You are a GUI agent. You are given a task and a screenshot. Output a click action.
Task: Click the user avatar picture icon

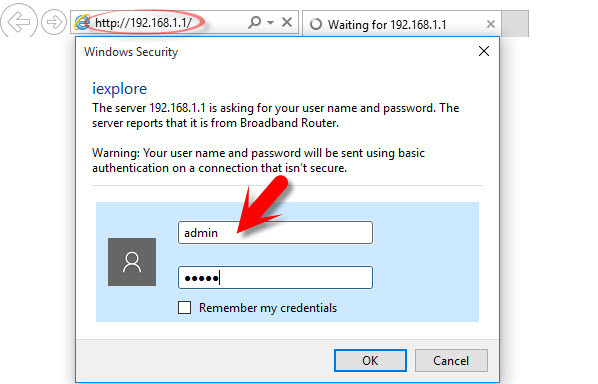(132, 262)
